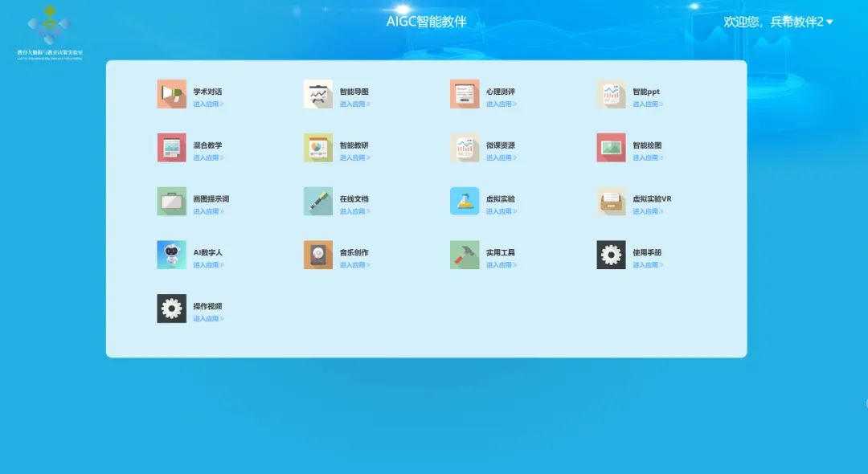The height and width of the screenshot is (474, 868).
Task: Select the 虚拟实验 icon
Action: click(465, 201)
